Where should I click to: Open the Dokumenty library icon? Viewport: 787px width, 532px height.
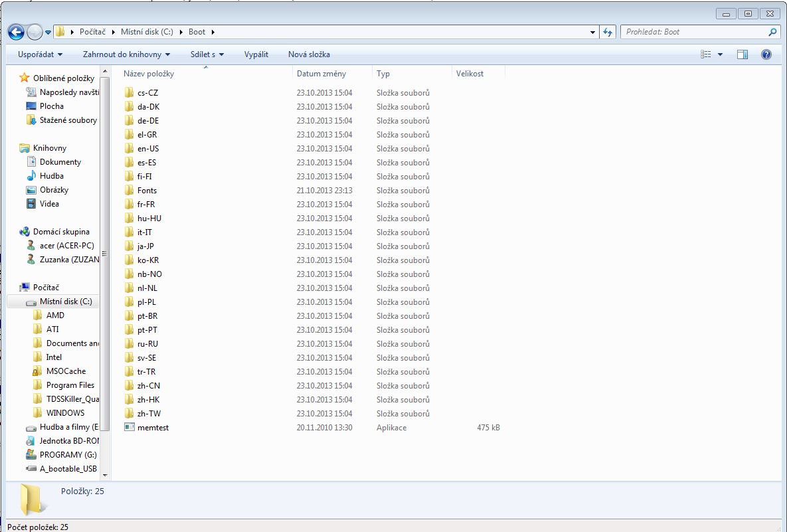click(x=31, y=161)
